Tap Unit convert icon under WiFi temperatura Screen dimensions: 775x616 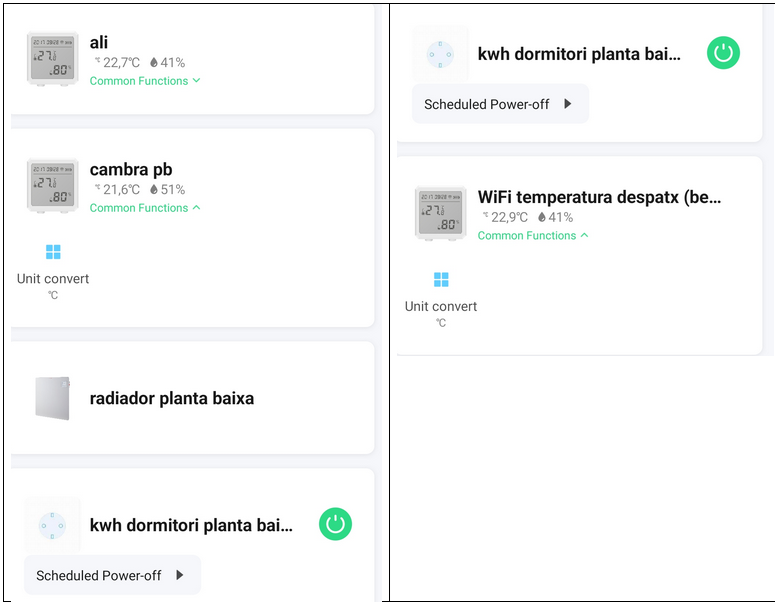coord(441,280)
